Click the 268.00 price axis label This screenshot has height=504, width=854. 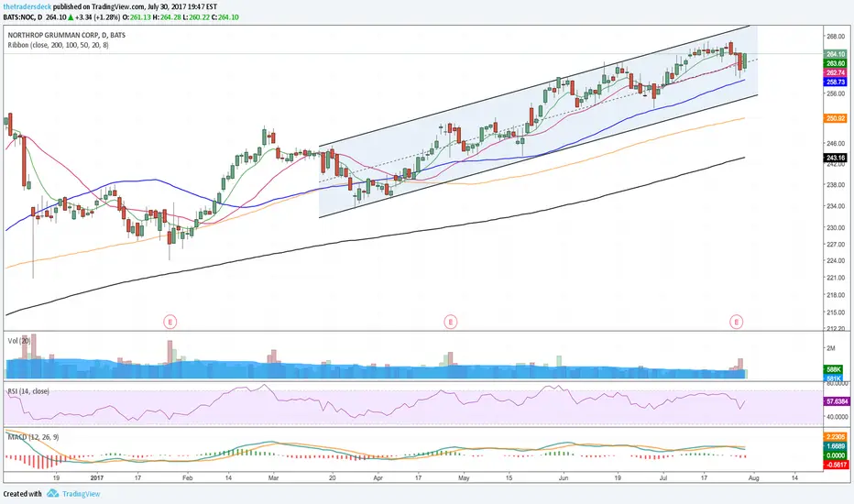tap(836, 37)
